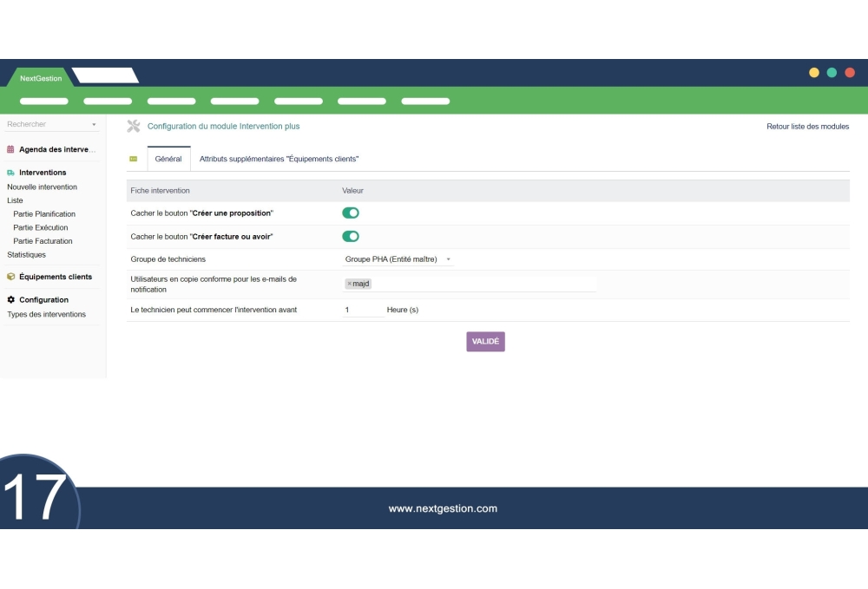Click the hours input field showing 1

point(363,310)
